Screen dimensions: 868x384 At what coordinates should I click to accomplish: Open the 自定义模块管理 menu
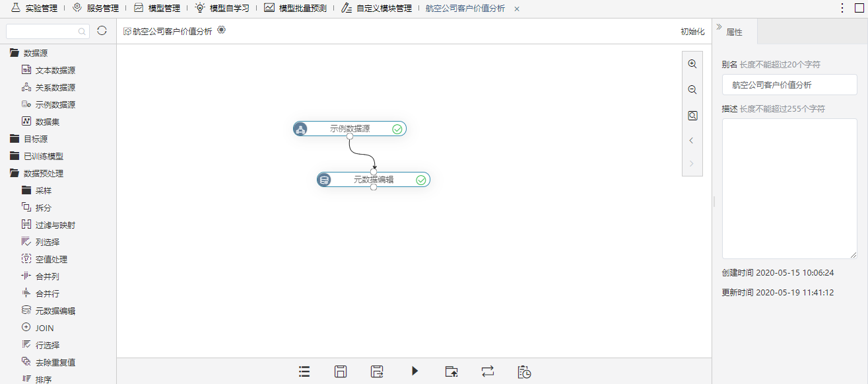(376, 9)
